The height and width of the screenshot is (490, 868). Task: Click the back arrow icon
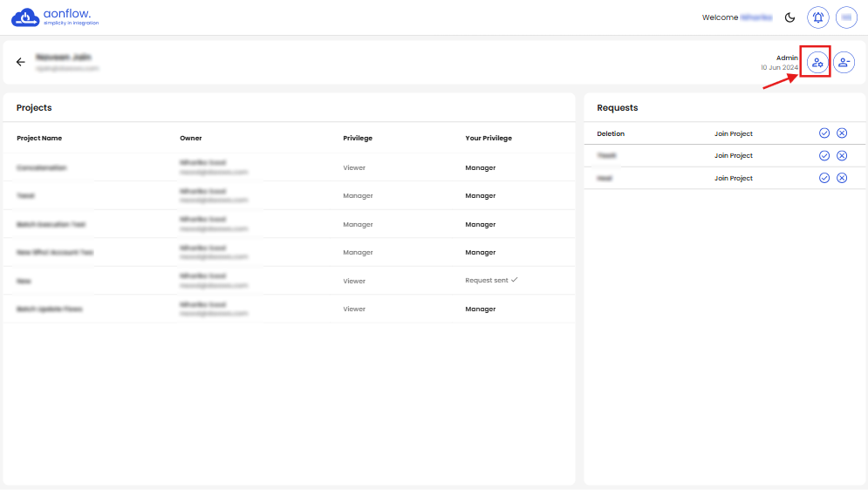21,62
